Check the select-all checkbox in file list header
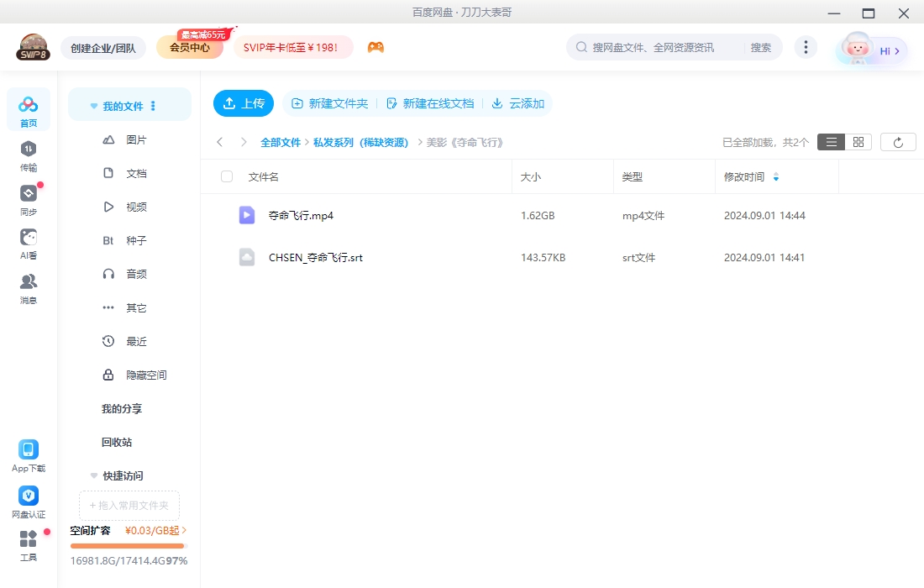The width and height of the screenshot is (924, 588). tap(225, 176)
